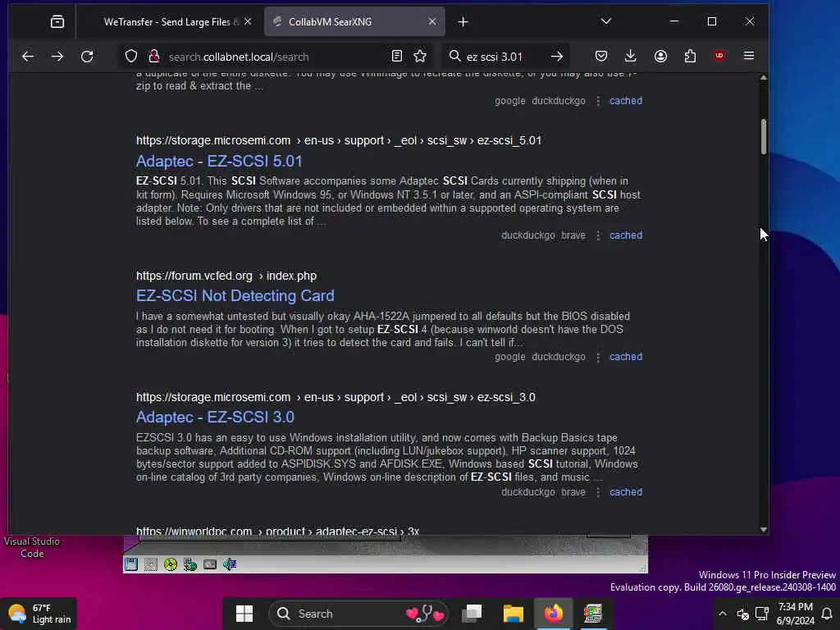Open the tracking protection shield icon
The width and height of the screenshot is (840, 630).
pos(131,57)
